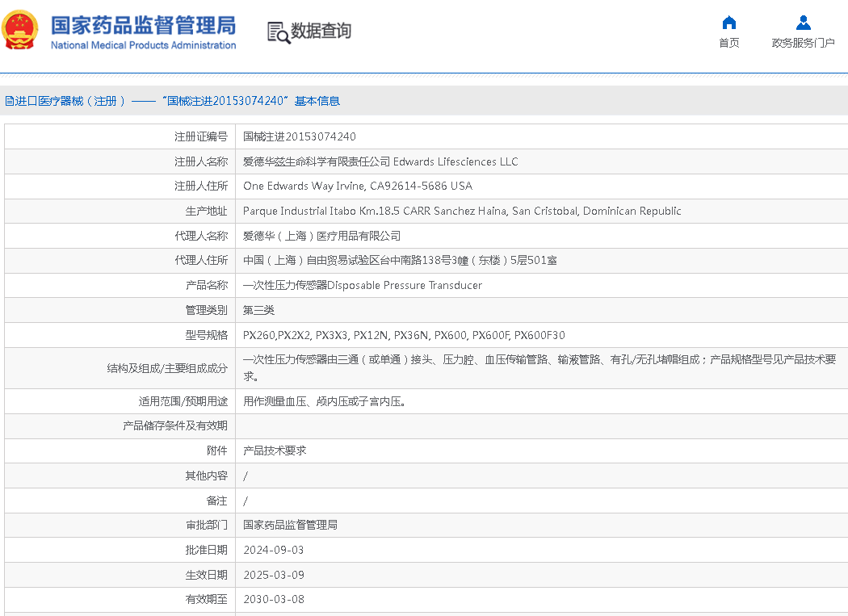
Task: Click the 结构及组成/主要组成成分 label
Action: [x=167, y=368]
